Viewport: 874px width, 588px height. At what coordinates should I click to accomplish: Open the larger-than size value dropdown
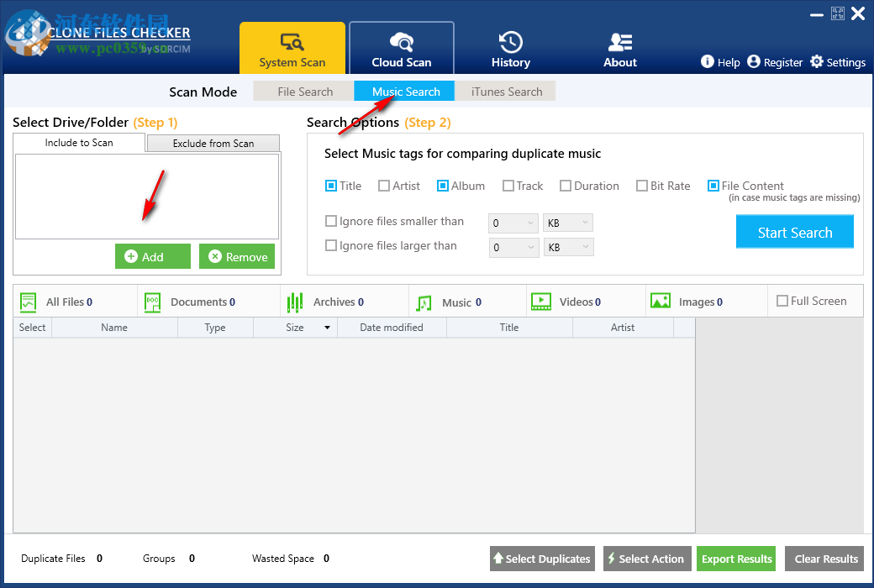(x=513, y=248)
